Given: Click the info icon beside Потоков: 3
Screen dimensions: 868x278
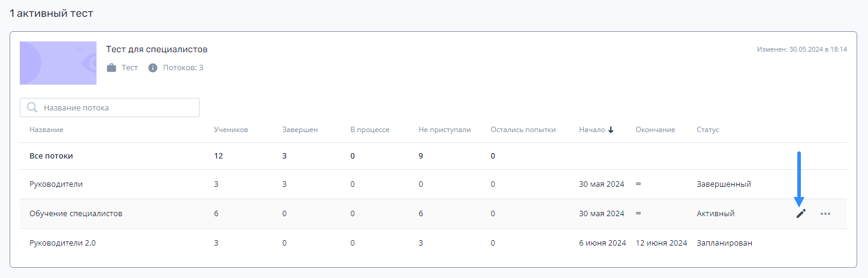Looking at the screenshot, I should (153, 68).
